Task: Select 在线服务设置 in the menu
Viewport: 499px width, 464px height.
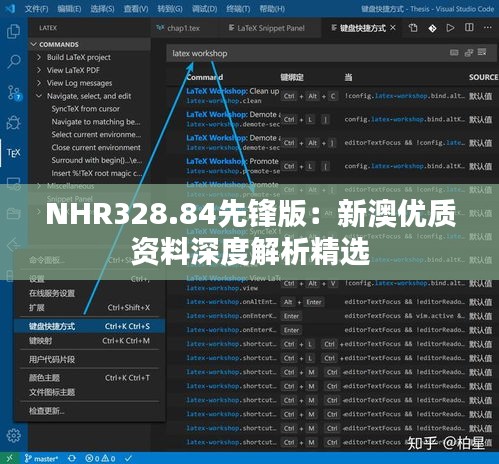Action: point(89,293)
